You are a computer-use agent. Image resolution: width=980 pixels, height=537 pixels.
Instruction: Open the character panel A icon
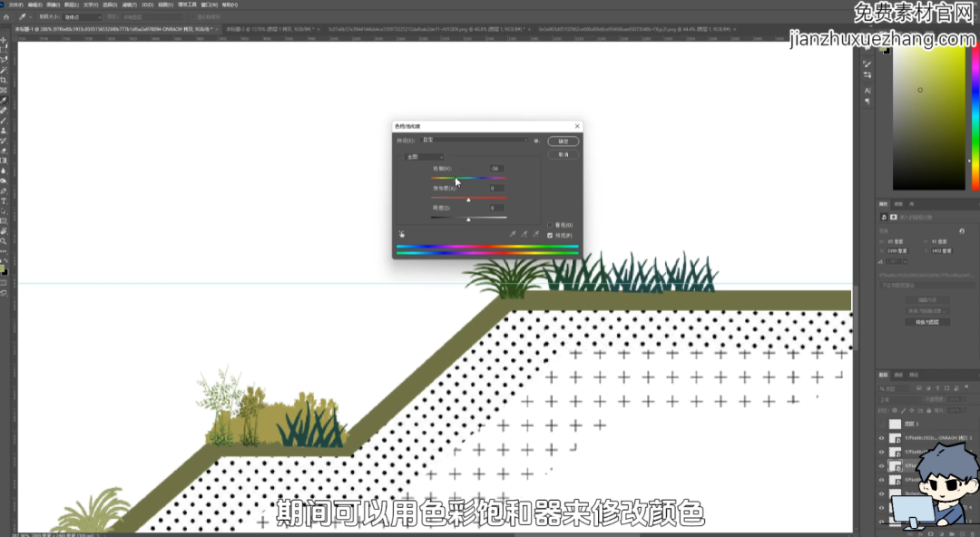867,91
